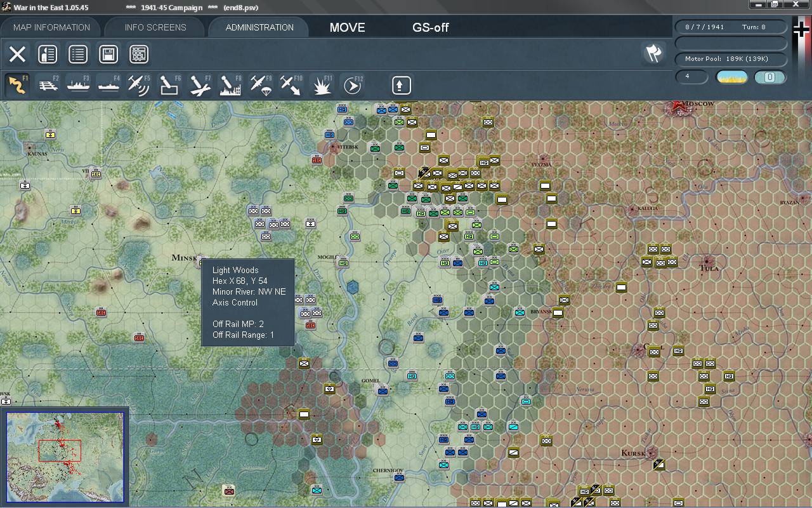Click the 'Light Woods' tooltip line
Viewport: 812px width, 508px height.
point(235,271)
